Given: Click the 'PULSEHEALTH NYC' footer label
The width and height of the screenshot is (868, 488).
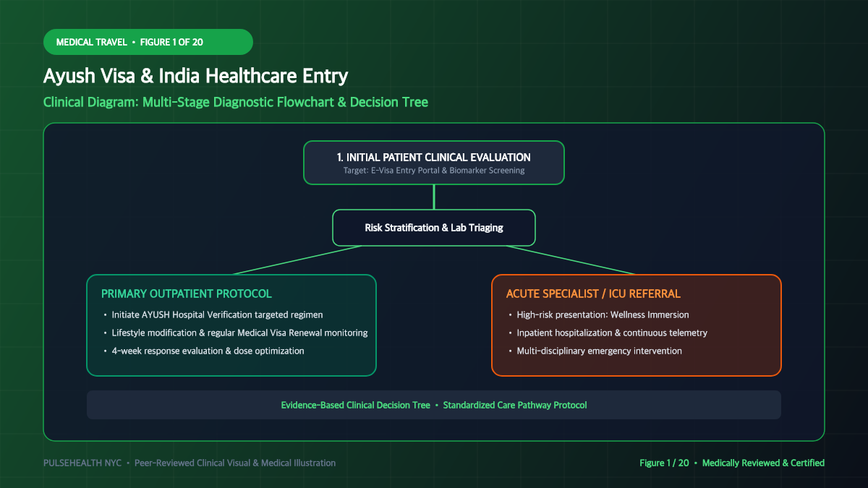Looking at the screenshot, I should (82, 463).
